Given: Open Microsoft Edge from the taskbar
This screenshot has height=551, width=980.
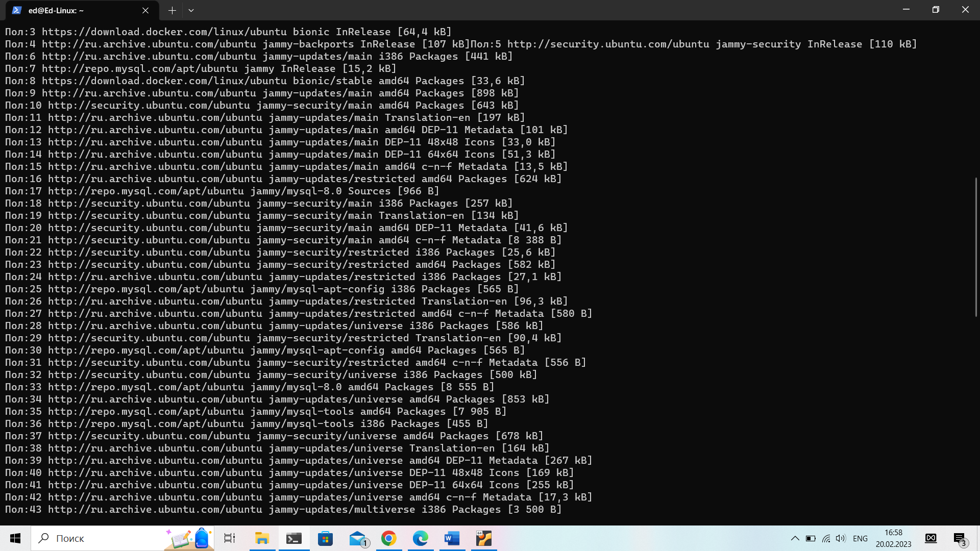Looking at the screenshot, I should pos(421,538).
